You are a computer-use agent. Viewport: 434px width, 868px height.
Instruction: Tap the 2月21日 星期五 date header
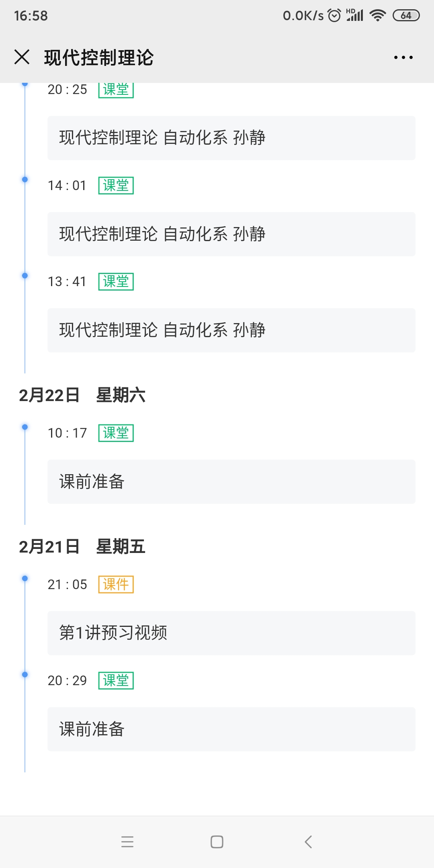pyautogui.click(x=82, y=547)
